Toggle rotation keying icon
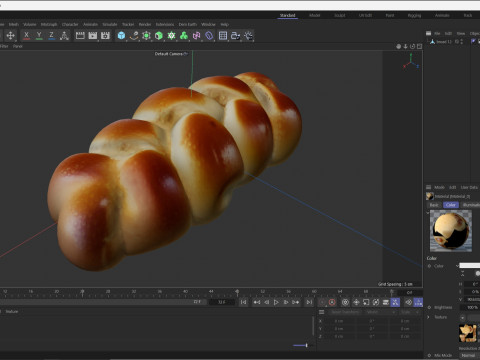 pyautogui.click(x=376, y=302)
